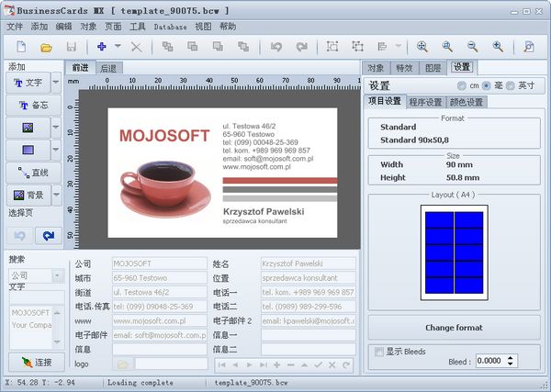The width and height of the screenshot is (551, 392).
Task: Click the undo arrow in toolbar
Action: pyautogui.click(x=276, y=46)
